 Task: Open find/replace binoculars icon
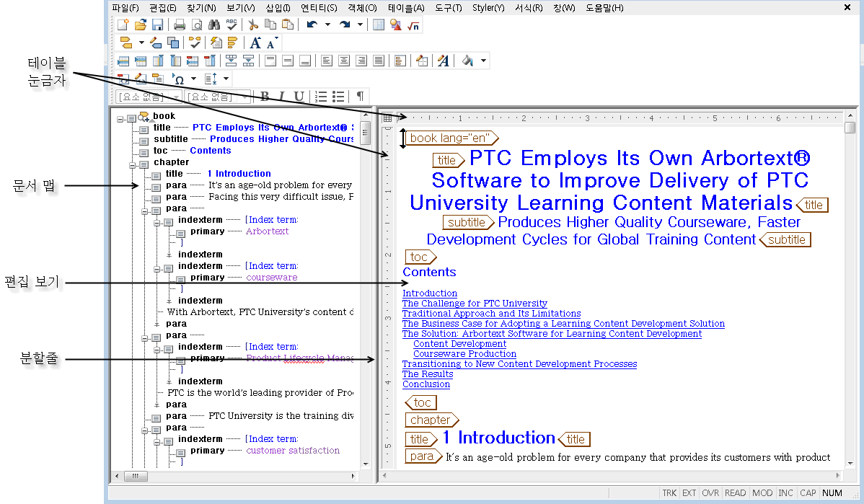click(x=213, y=25)
